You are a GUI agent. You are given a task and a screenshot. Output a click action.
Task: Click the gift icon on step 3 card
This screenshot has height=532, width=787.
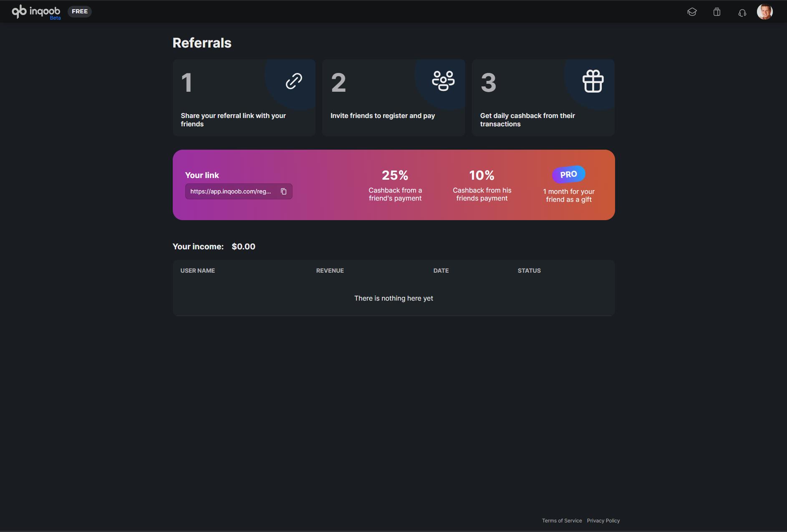click(593, 81)
